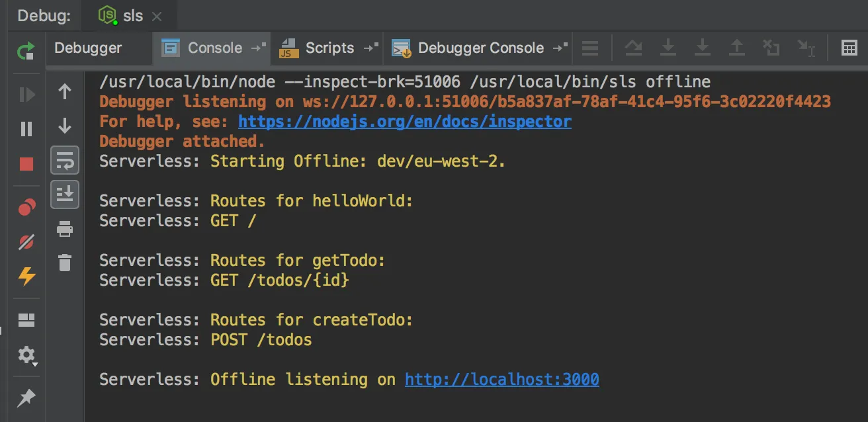Toggle soft-wrap for console output

(65, 160)
